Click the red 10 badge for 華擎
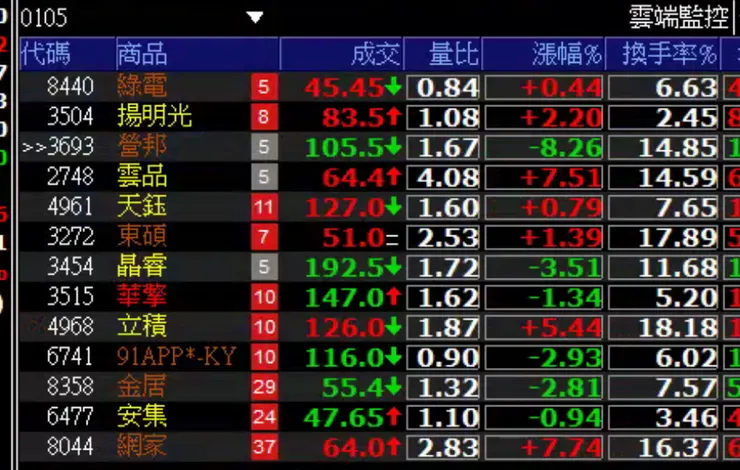Viewport: 740px width, 470px height. (264, 297)
